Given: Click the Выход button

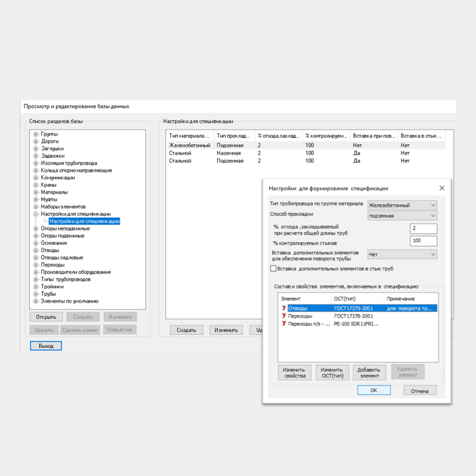Looking at the screenshot, I should tap(46, 346).
